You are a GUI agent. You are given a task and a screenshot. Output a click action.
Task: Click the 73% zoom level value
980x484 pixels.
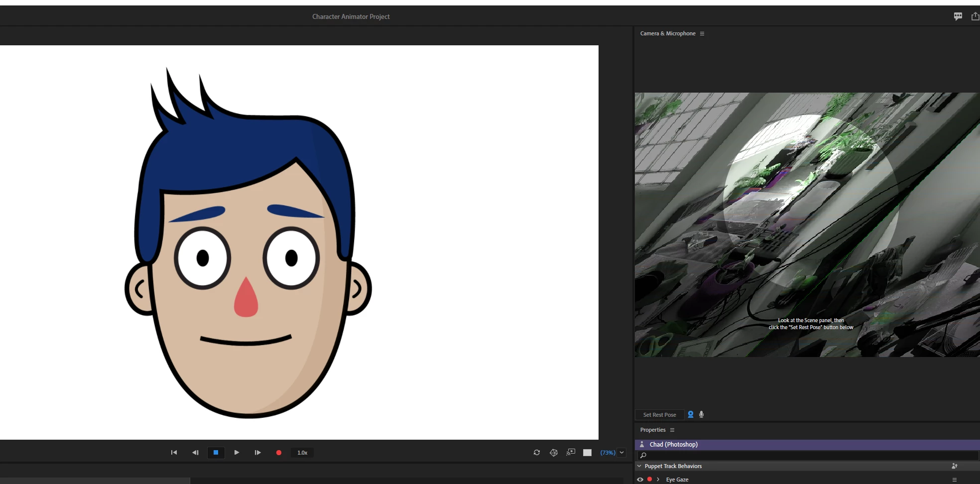click(x=608, y=453)
